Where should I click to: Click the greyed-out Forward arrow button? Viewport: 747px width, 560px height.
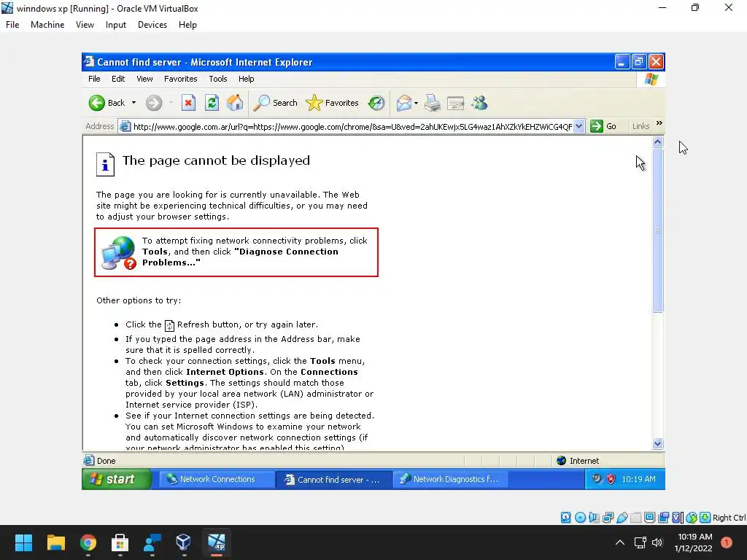click(x=154, y=103)
